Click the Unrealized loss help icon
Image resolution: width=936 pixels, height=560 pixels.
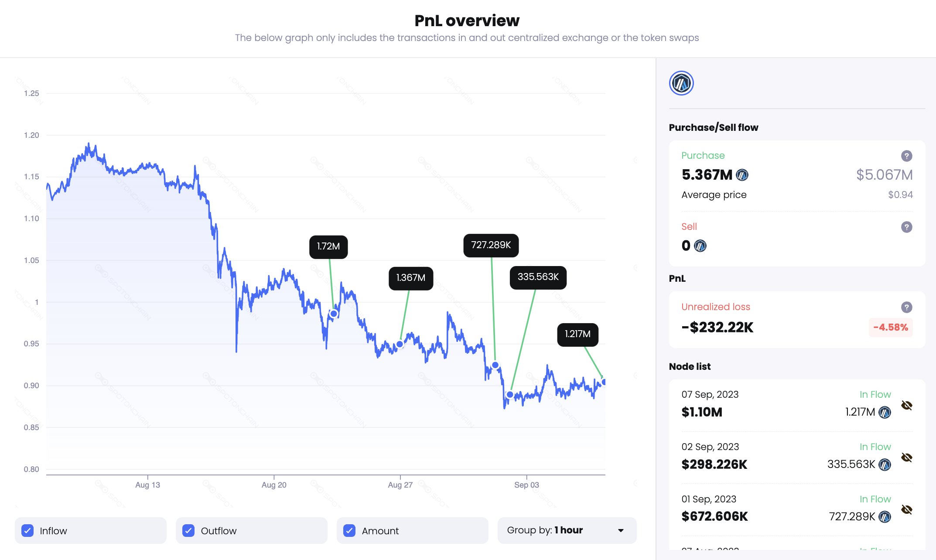[906, 307]
